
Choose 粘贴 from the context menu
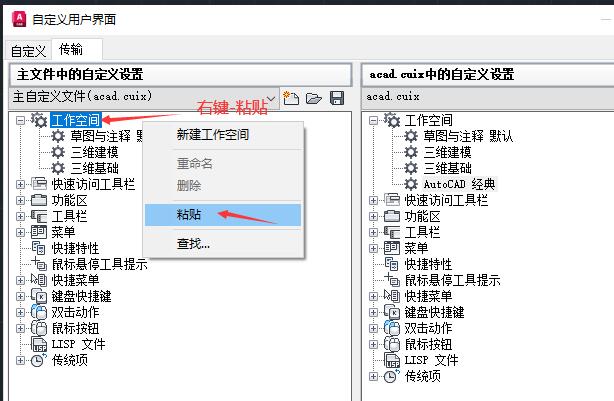tap(223, 215)
